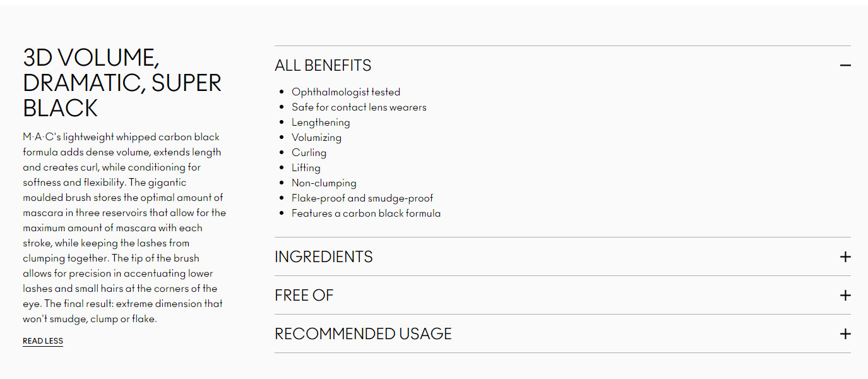Click "Features a carbon black formula" item

[366, 214]
